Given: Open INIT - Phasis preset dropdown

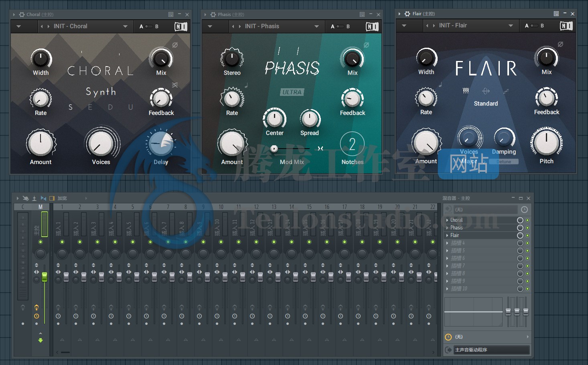Looking at the screenshot, I should click(x=317, y=26).
